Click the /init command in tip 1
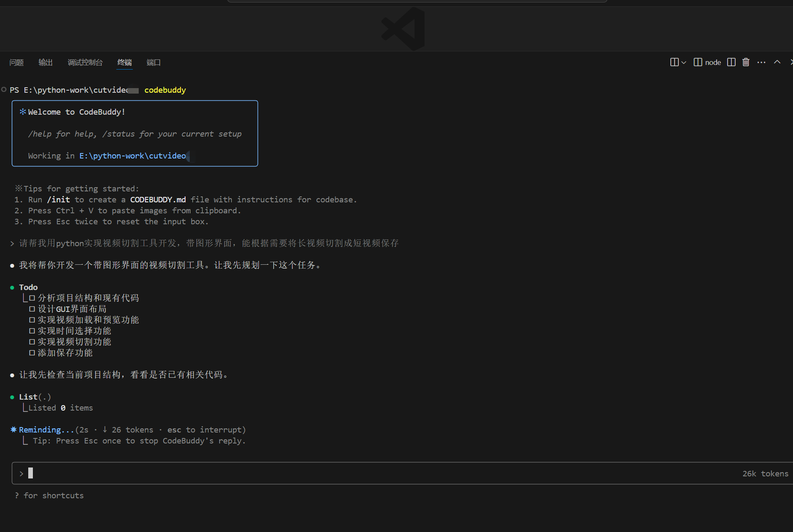 click(x=59, y=199)
